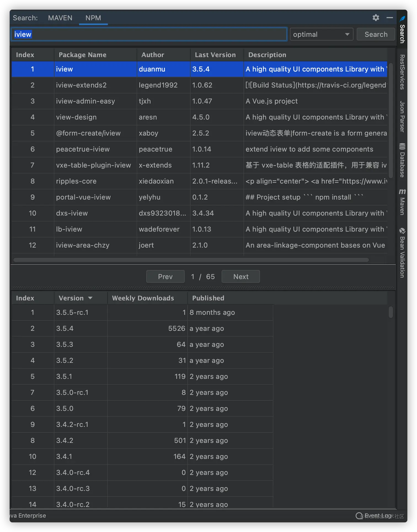
Task: Select the vxe-table-plugin-iview package row
Action: pyautogui.click(x=199, y=165)
